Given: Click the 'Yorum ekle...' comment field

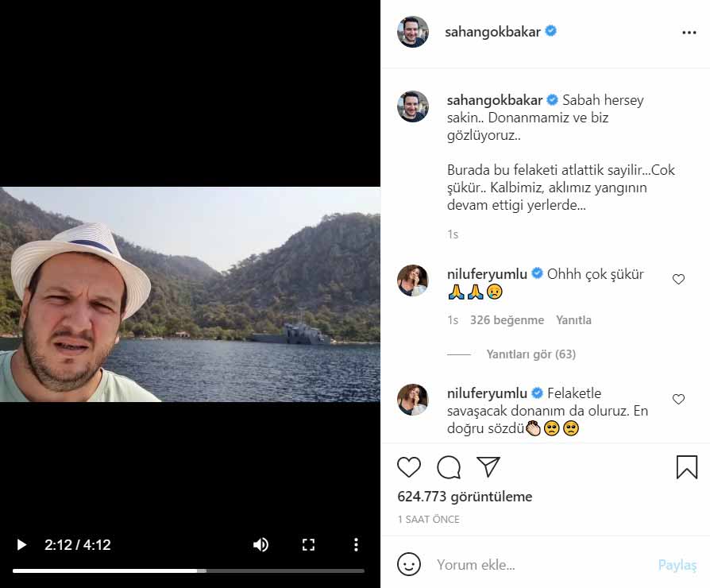Looking at the screenshot, I should (540, 565).
